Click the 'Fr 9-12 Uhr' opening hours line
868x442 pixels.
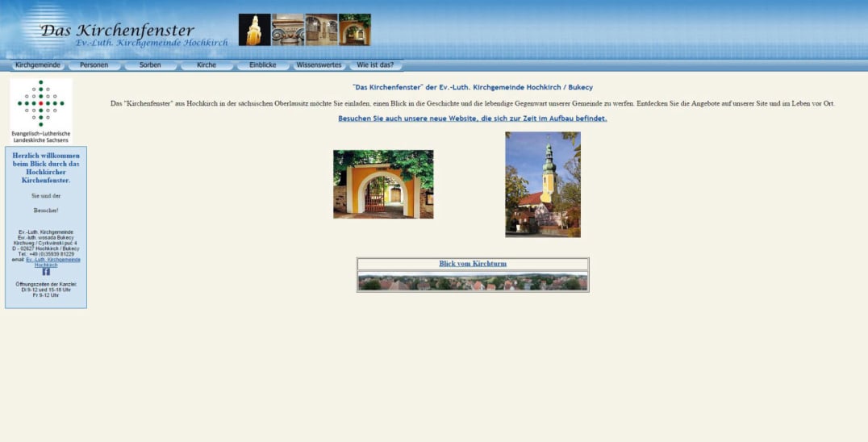click(x=46, y=295)
